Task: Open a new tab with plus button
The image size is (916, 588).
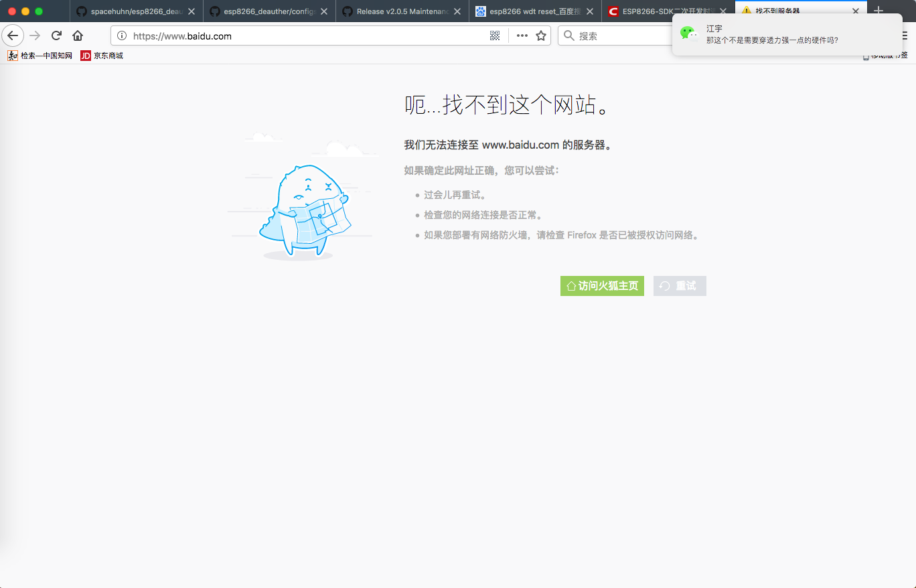Action: [879, 11]
